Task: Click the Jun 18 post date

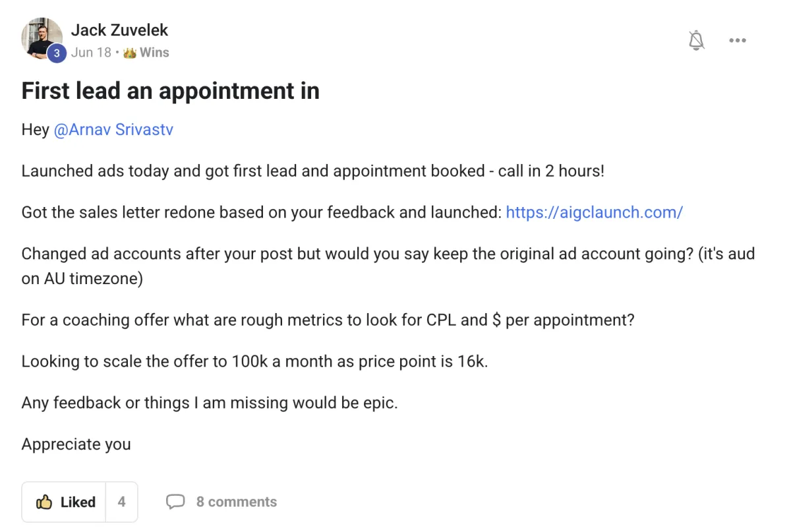Action: point(91,53)
